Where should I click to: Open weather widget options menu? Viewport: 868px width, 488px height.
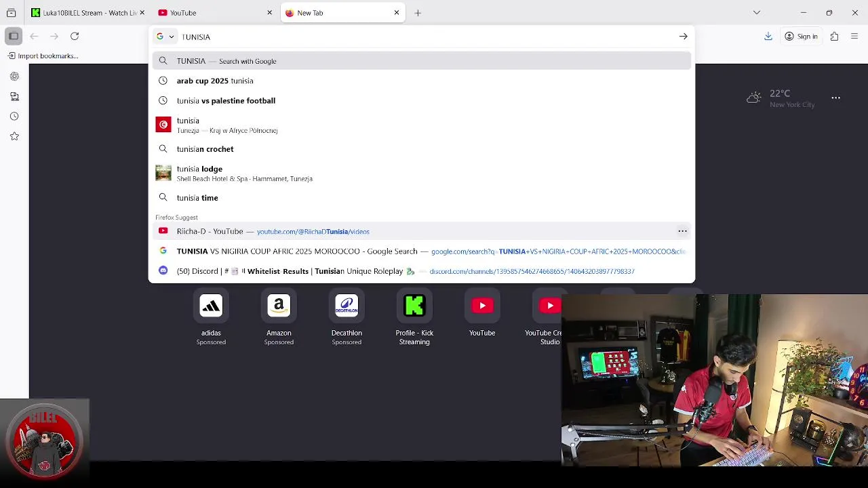tap(835, 98)
